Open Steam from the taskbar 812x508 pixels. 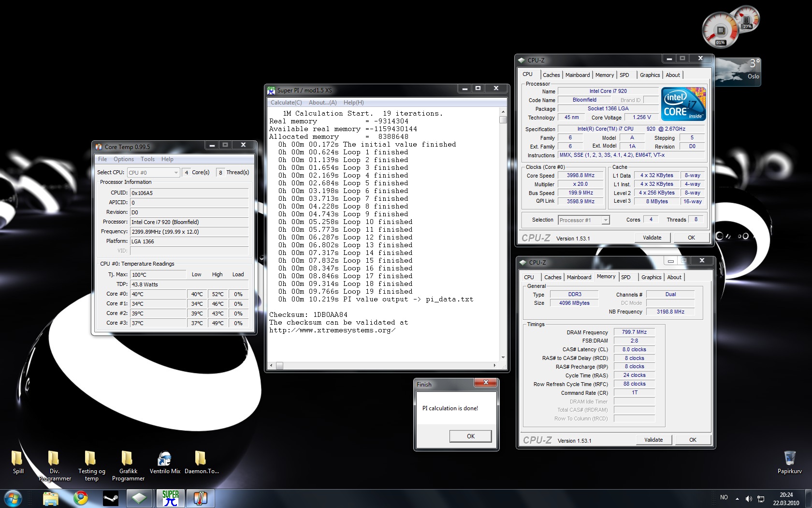111,498
